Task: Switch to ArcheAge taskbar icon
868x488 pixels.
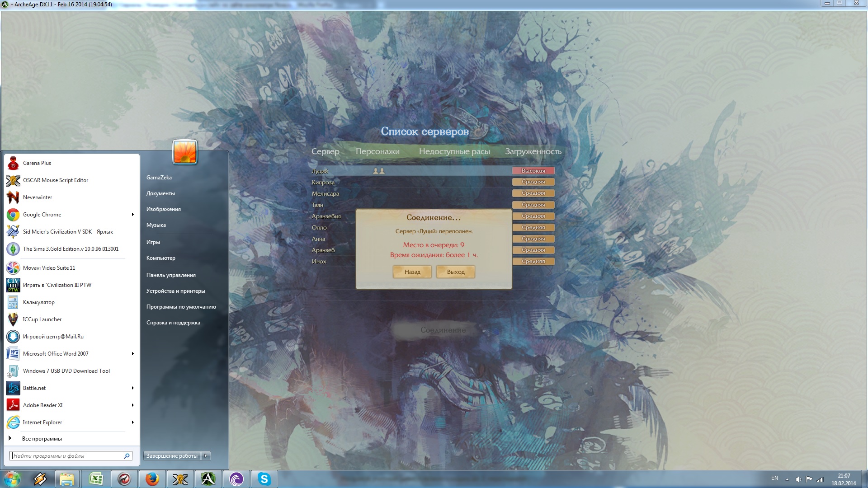Action: pos(208,479)
